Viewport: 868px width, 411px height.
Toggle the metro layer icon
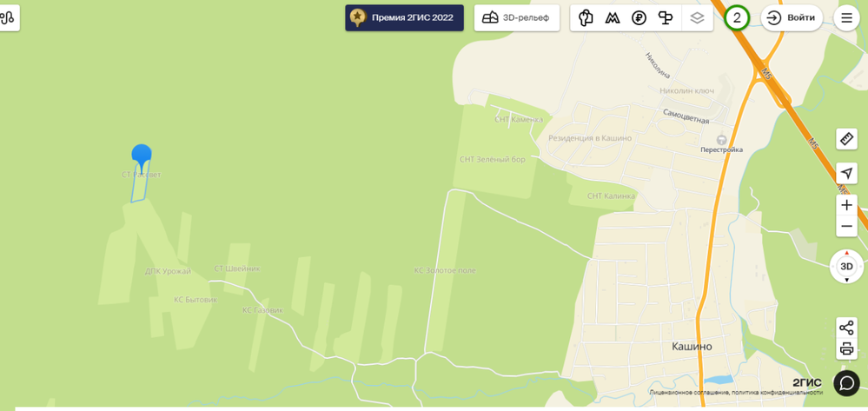tap(612, 17)
